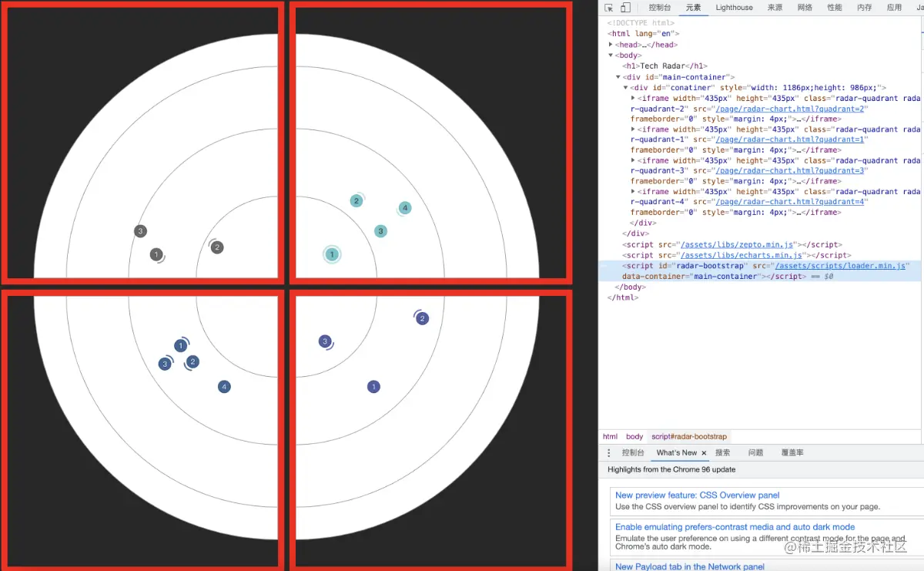
Task: Open the Lighthouse panel tab
Action: [734, 8]
